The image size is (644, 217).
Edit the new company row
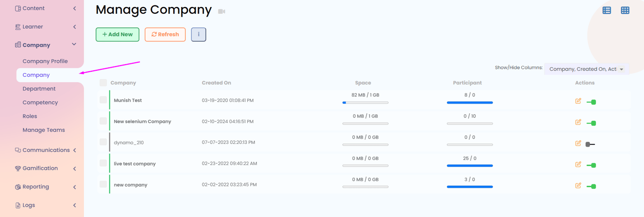pyautogui.click(x=578, y=185)
